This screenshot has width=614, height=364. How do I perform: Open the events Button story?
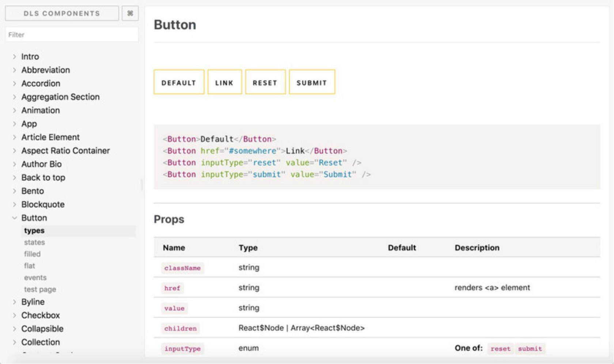[x=35, y=278]
